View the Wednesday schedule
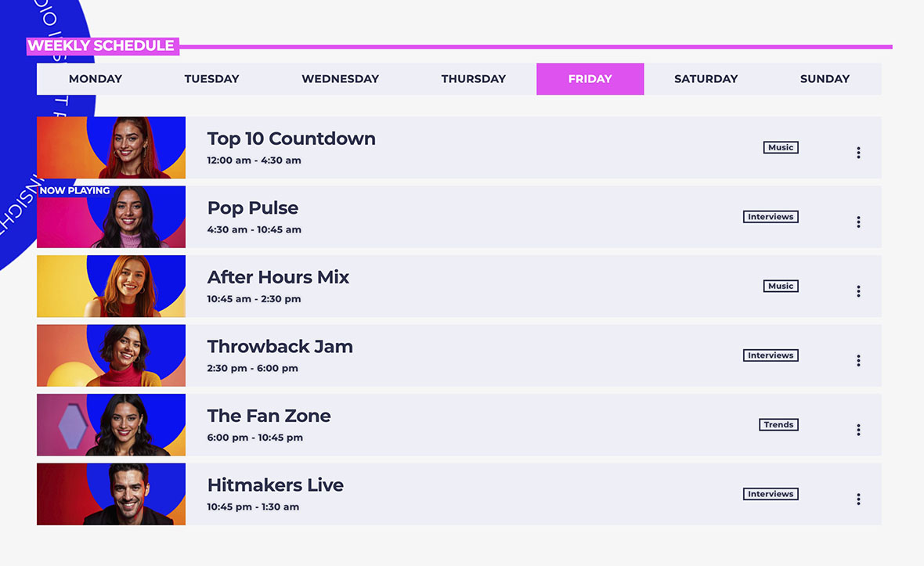The width and height of the screenshot is (924, 566). click(x=340, y=78)
